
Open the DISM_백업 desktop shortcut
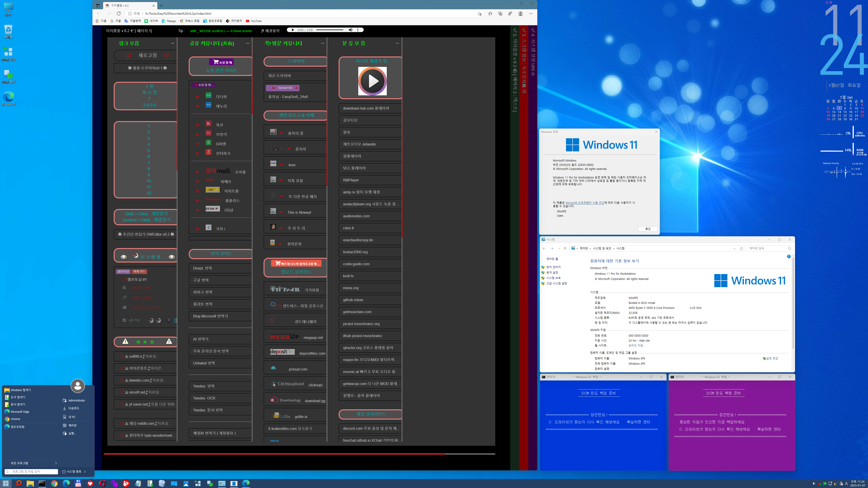click(x=8, y=54)
